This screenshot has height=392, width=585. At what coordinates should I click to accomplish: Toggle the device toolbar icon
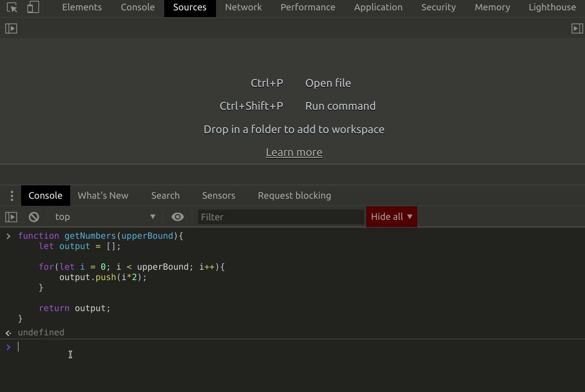pyautogui.click(x=33, y=7)
